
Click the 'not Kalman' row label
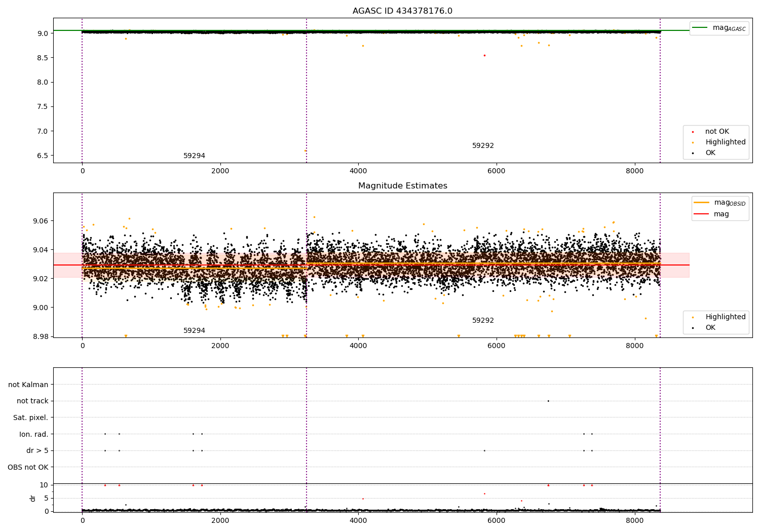tap(28, 385)
